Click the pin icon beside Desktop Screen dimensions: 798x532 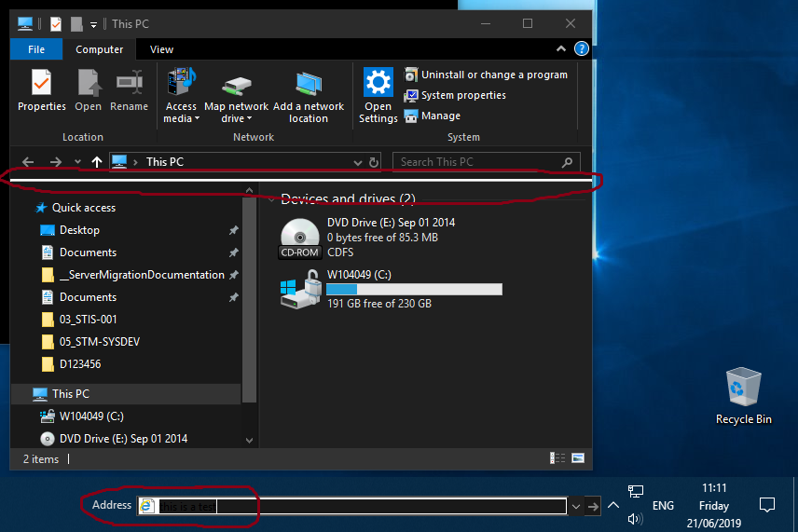point(234,230)
